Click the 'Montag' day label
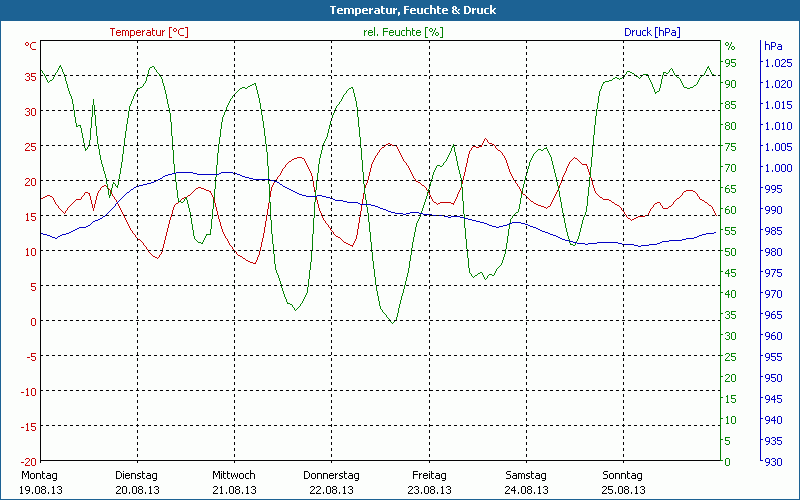800x500 pixels. pyautogui.click(x=39, y=475)
